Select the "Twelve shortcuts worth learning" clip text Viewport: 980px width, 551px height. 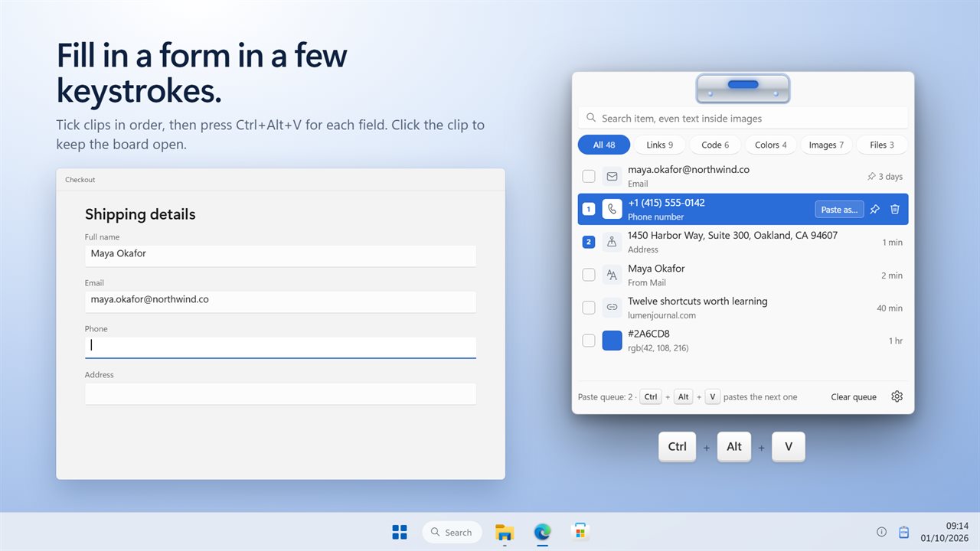(697, 302)
